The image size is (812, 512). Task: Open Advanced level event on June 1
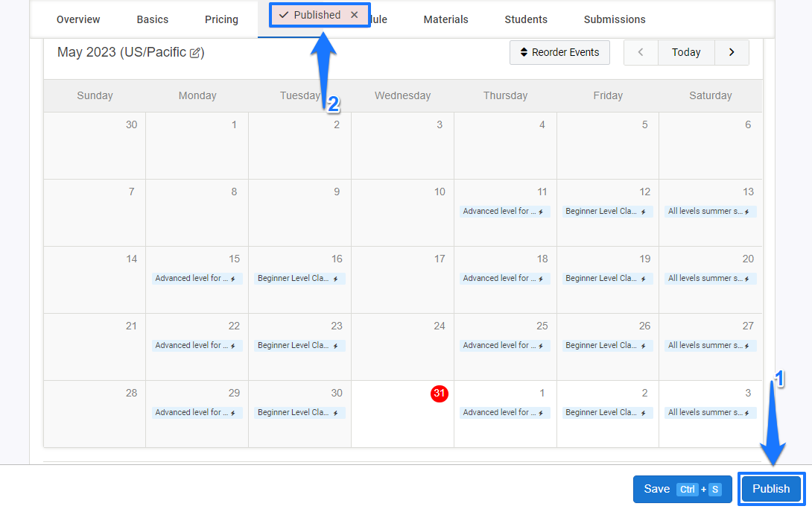[504, 412]
